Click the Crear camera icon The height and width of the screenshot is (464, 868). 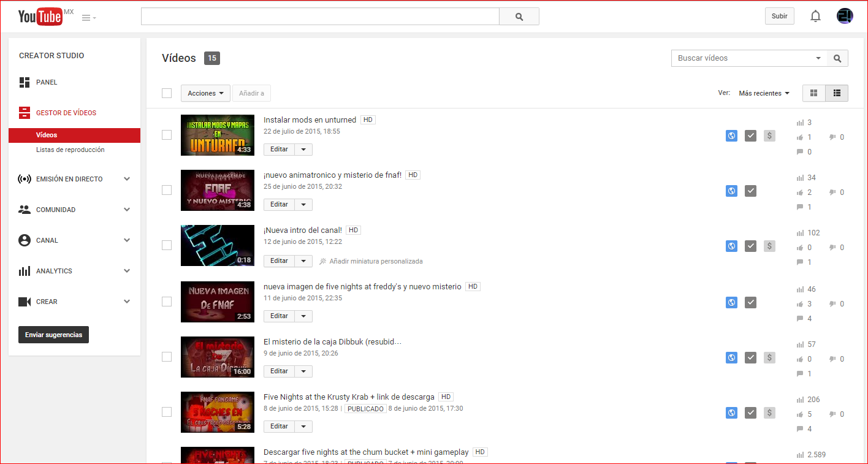(25, 302)
